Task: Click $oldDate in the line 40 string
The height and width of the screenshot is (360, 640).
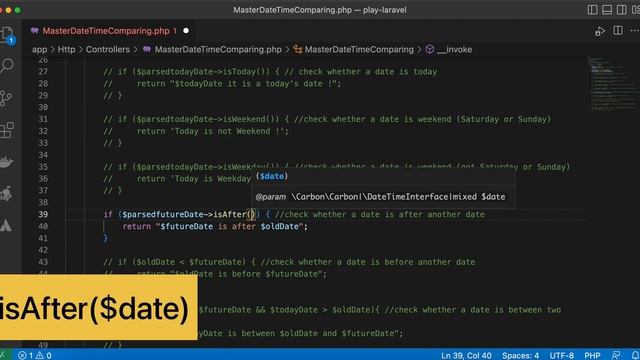Action: coord(280,226)
